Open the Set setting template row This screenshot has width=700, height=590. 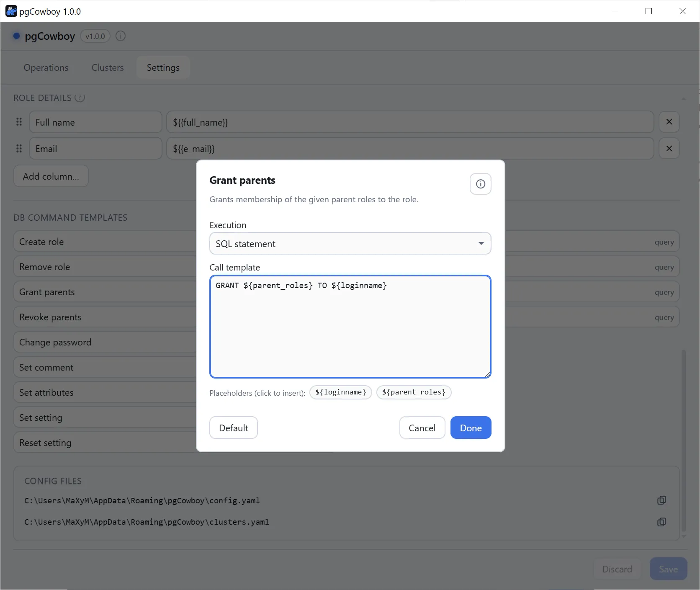click(x=105, y=417)
